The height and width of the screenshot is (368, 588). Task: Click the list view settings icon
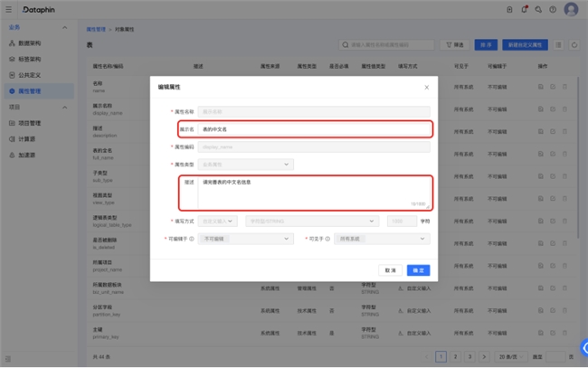[558, 43]
